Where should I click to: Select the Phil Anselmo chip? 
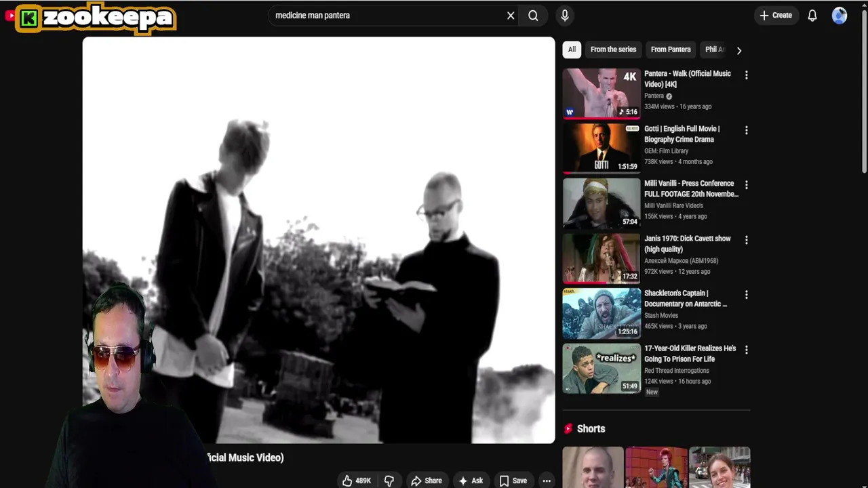(x=715, y=49)
